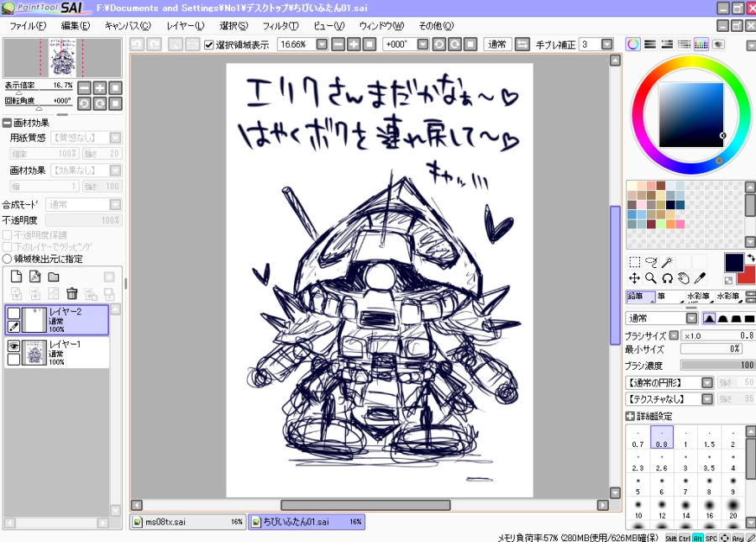Screen dimensions: 756x542
Task: Rotate canvas counterclockwise in top toolbar
Action: tap(438, 45)
